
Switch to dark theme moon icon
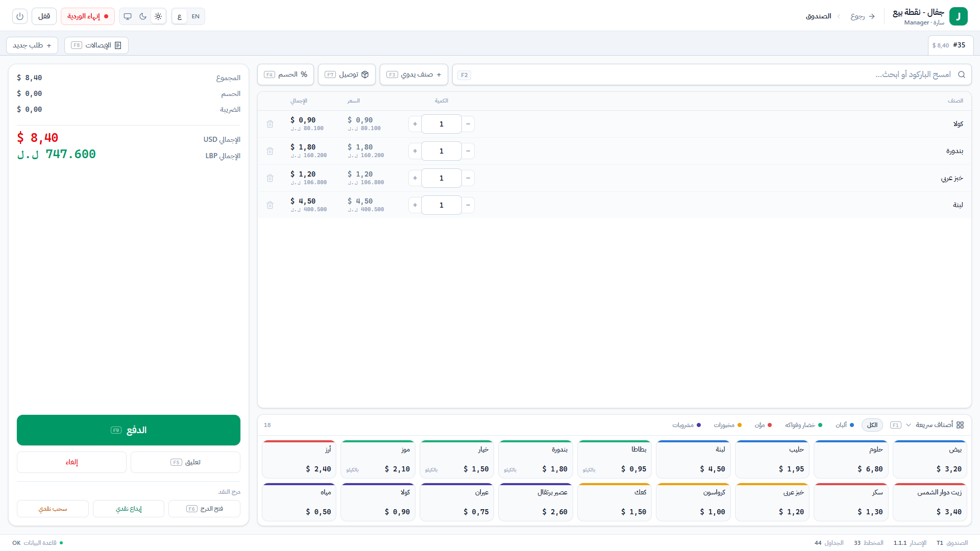[143, 16]
